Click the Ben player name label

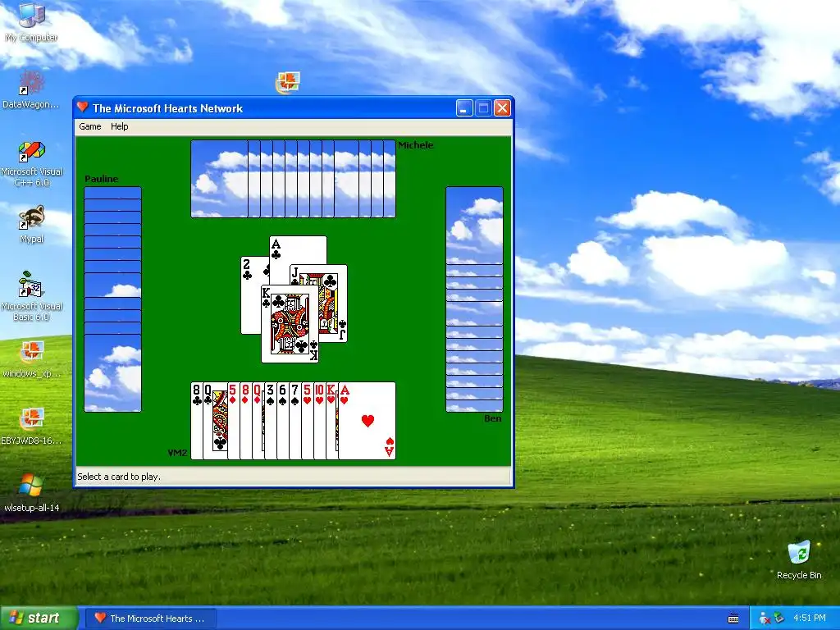(x=493, y=418)
